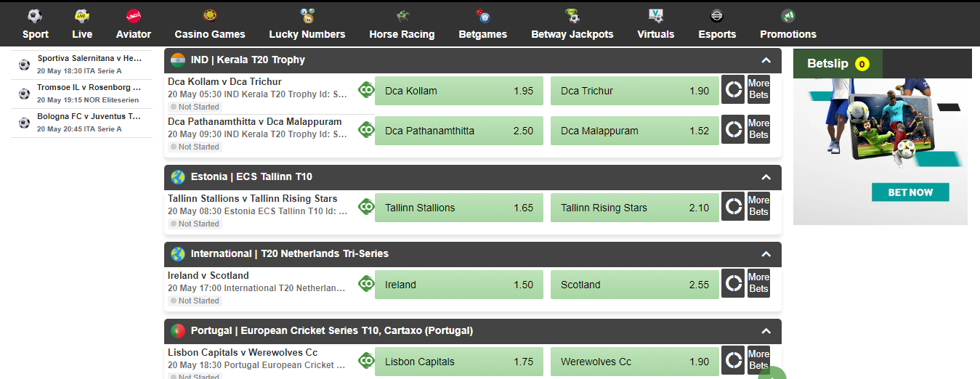Open the Aviator game icon

(x=134, y=15)
